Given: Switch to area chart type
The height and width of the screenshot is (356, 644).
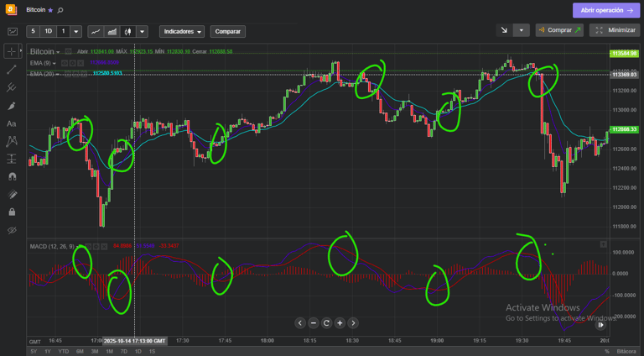Looking at the screenshot, I should pos(112,31).
